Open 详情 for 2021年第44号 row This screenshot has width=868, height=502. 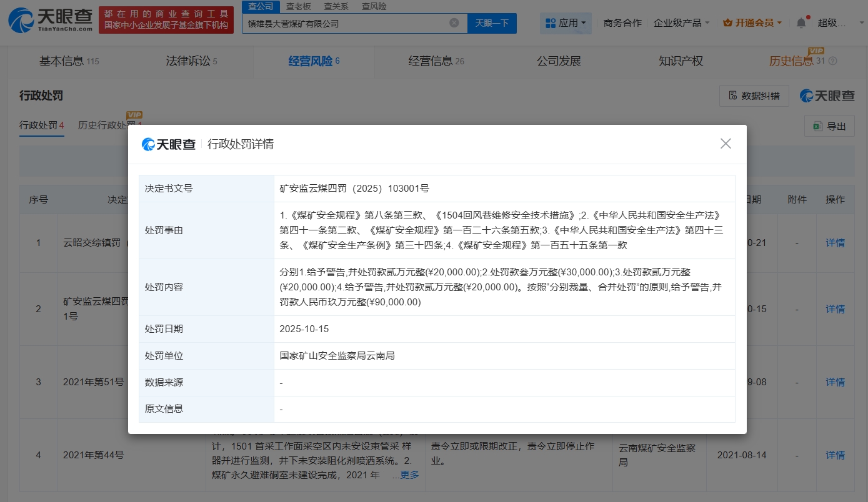(836, 455)
